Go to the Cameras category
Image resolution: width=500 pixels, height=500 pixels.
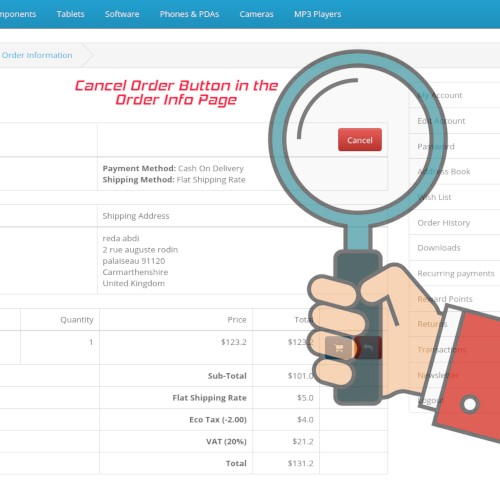click(x=256, y=14)
